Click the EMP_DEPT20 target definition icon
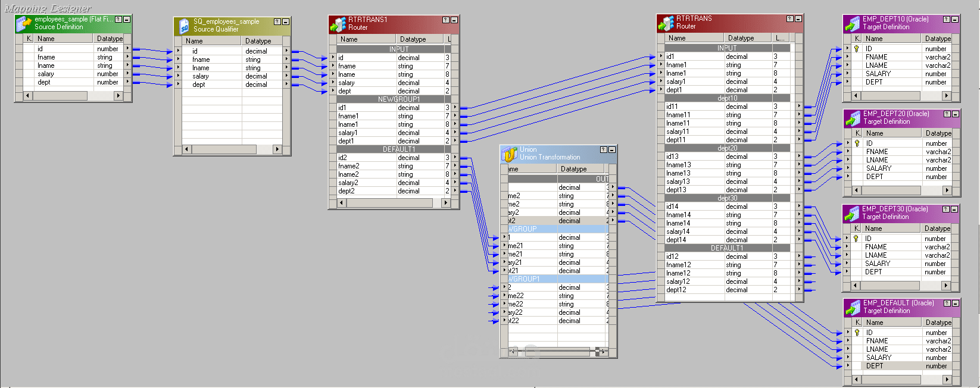980x388 pixels. click(x=853, y=118)
